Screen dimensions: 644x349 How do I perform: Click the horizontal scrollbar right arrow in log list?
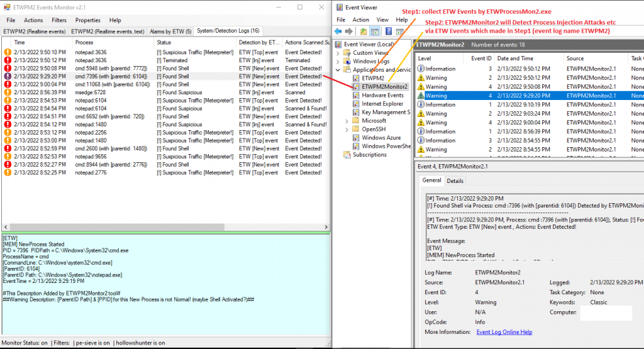(x=326, y=227)
